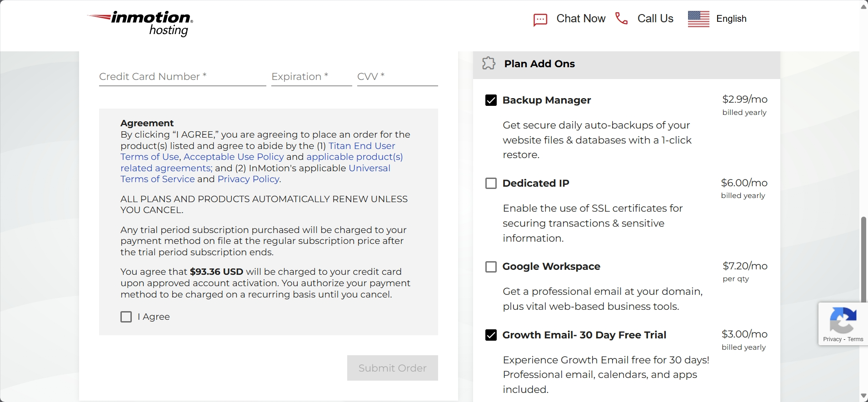Viewport: 868px width, 402px height.
Task: Click the Google Workspace $7.20/mo price
Action: pyautogui.click(x=745, y=266)
